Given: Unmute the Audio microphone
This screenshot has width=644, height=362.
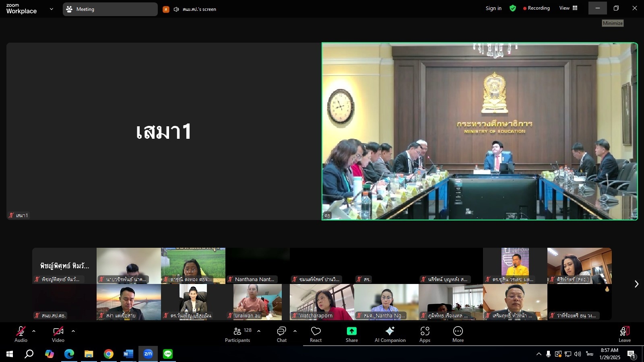Looking at the screenshot, I should pos(21,334).
